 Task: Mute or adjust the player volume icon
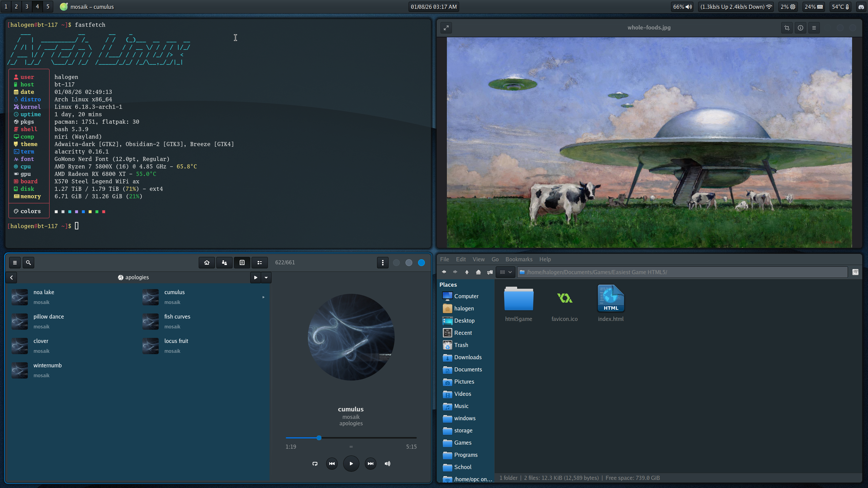coord(388,464)
